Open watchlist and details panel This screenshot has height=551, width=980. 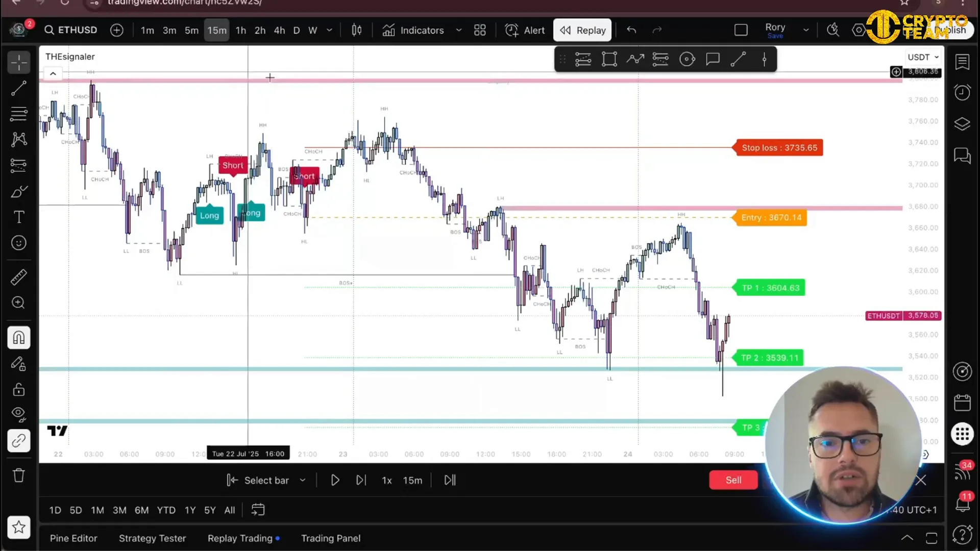pyautogui.click(x=962, y=62)
